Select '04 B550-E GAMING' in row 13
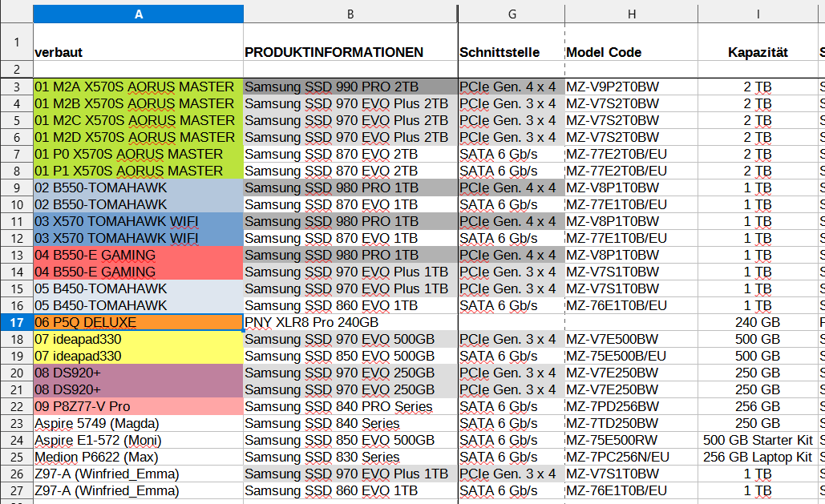Image resolution: width=825 pixels, height=504 pixels. point(139,255)
